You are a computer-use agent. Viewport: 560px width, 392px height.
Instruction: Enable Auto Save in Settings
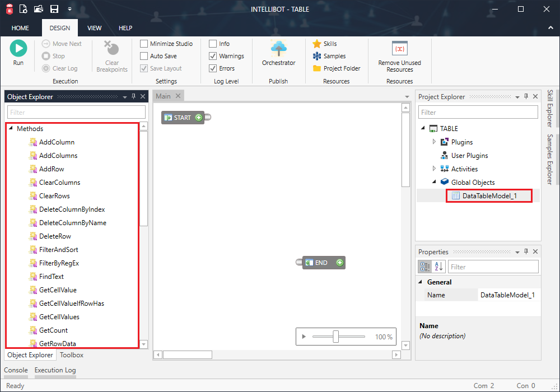coord(143,55)
